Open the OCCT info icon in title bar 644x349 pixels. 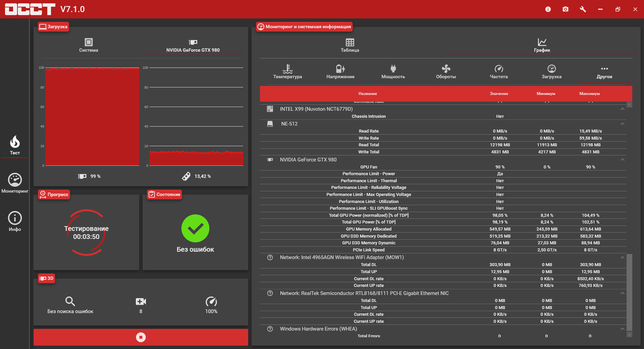point(548,9)
